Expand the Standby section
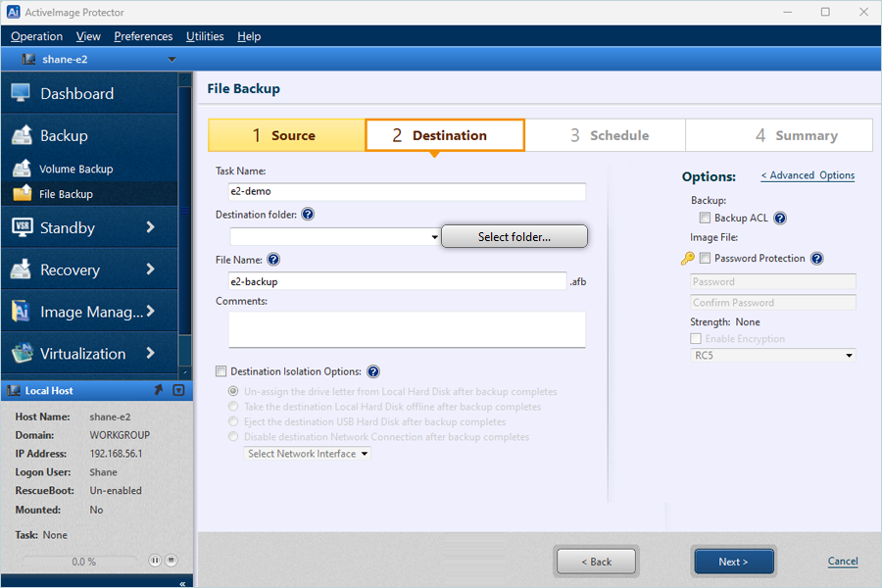Screen dimensions: 882x588 (150, 226)
